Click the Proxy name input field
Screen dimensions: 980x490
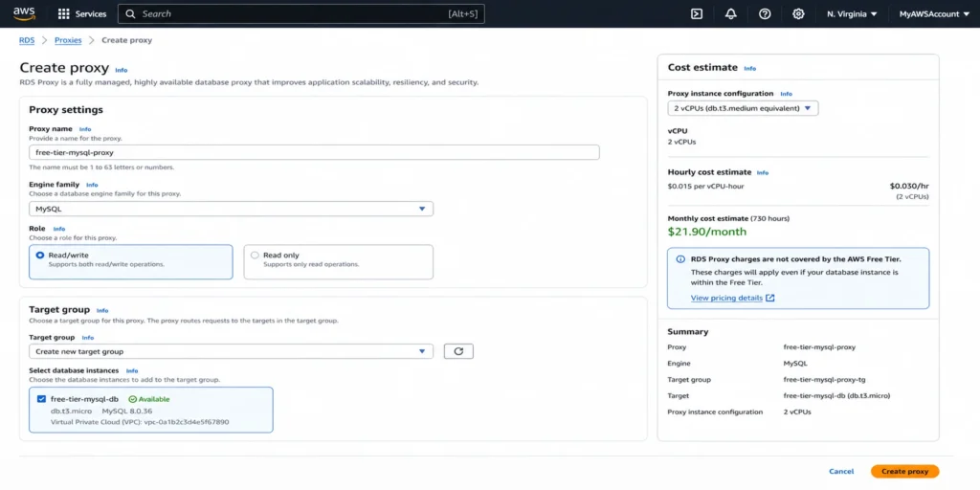coord(314,152)
